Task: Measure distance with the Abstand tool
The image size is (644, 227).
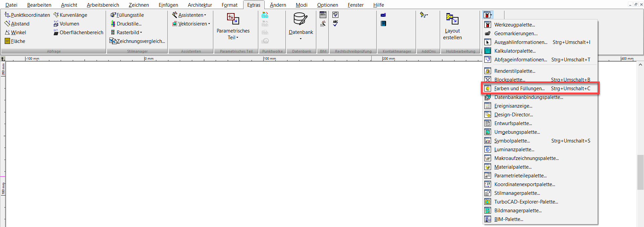Action: (17, 24)
